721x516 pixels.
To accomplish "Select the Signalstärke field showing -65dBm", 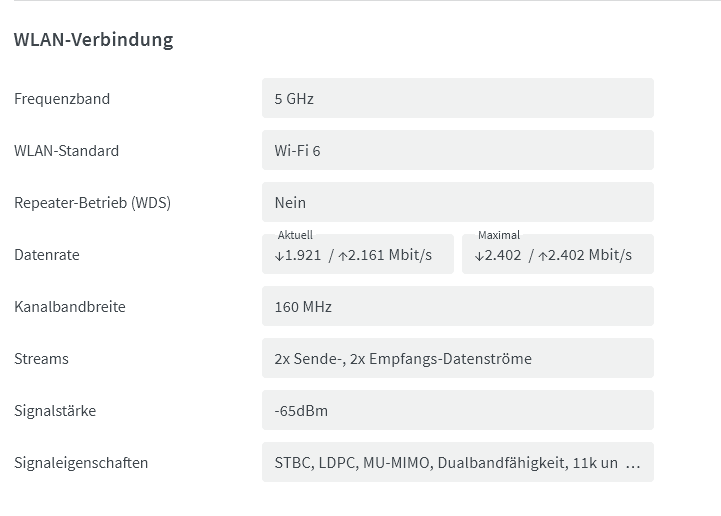I will pyautogui.click(x=458, y=410).
